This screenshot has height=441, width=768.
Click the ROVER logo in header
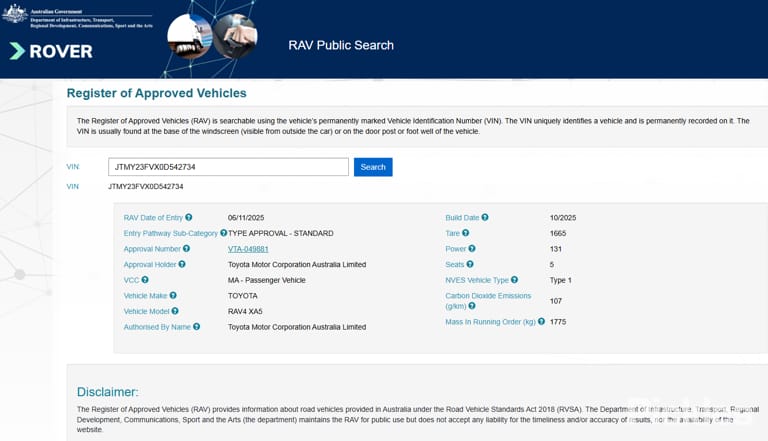51,51
